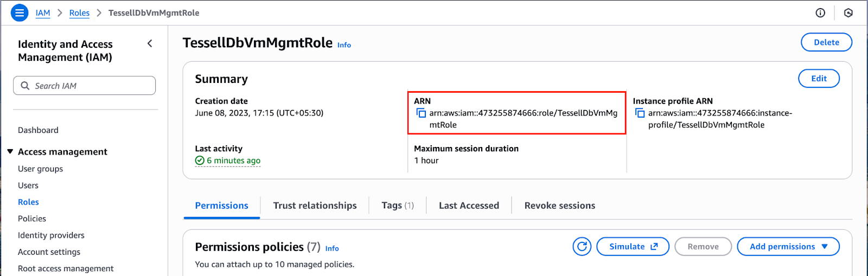Open the Add permissions dropdown
This screenshot has height=276, width=868.
(788, 247)
